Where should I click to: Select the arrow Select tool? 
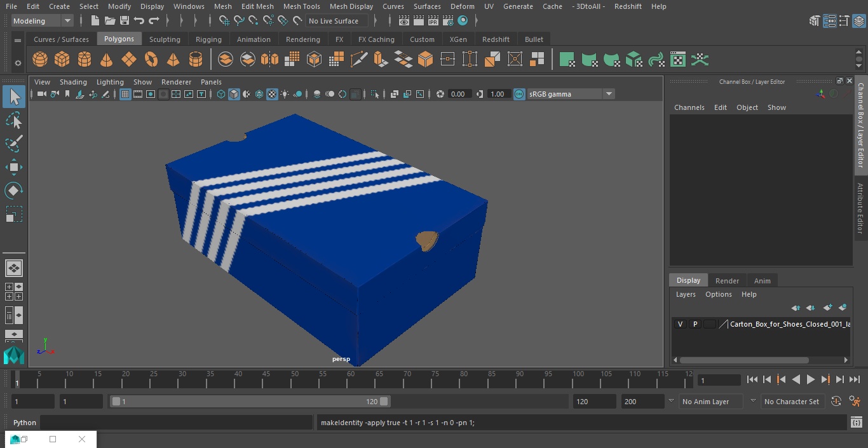tap(14, 97)
